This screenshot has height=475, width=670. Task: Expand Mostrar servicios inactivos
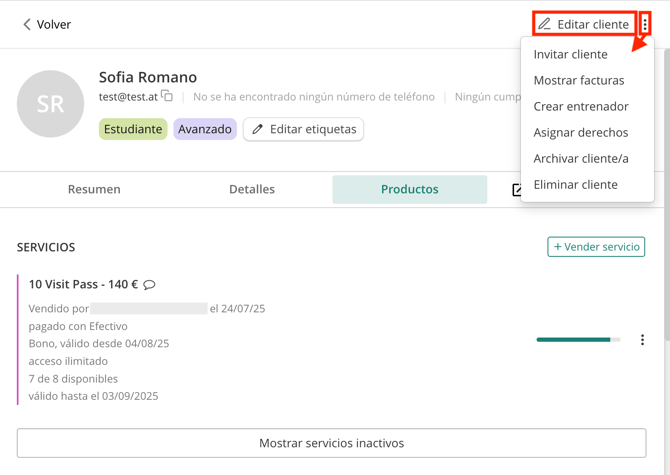(331, 443)
